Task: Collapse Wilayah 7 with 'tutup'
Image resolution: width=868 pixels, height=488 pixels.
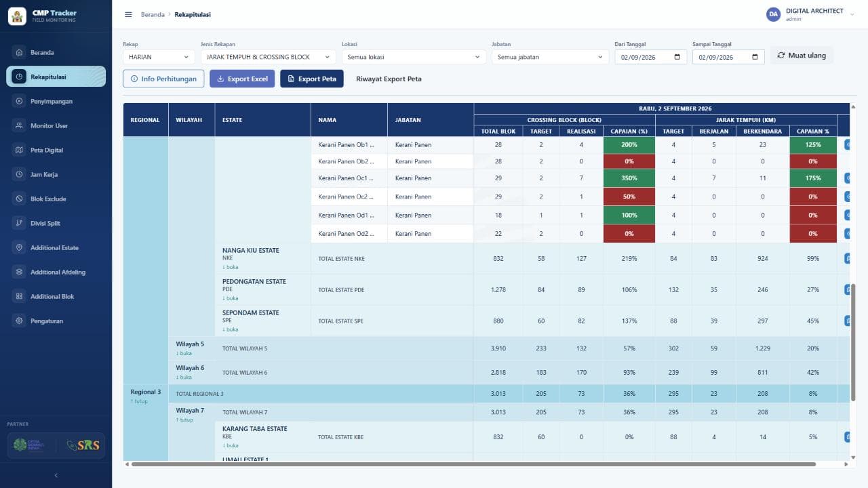Action: coord(184,420)
